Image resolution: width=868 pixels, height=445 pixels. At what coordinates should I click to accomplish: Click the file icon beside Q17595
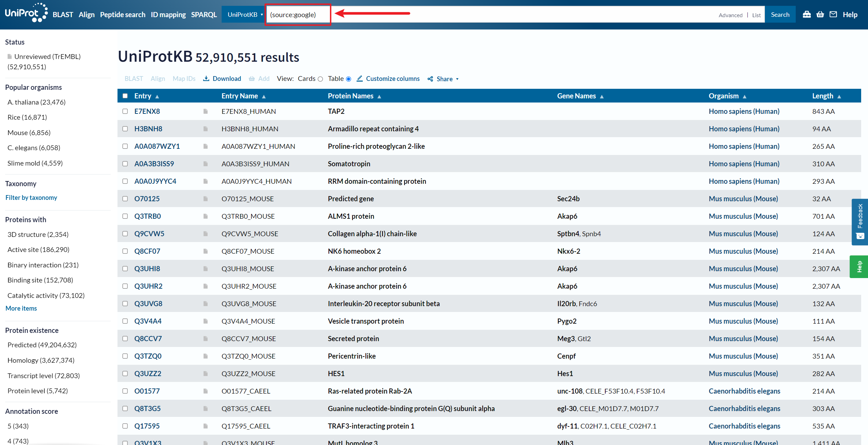206,426
